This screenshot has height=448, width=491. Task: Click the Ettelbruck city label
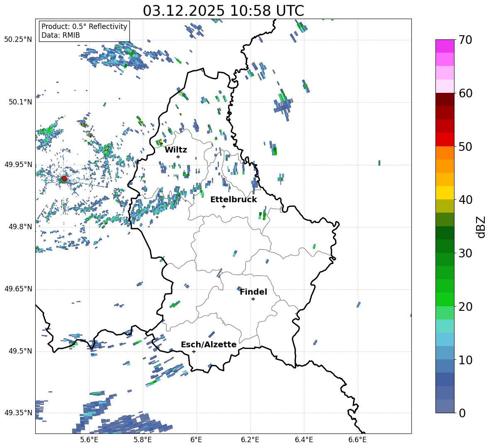[233, 200]
